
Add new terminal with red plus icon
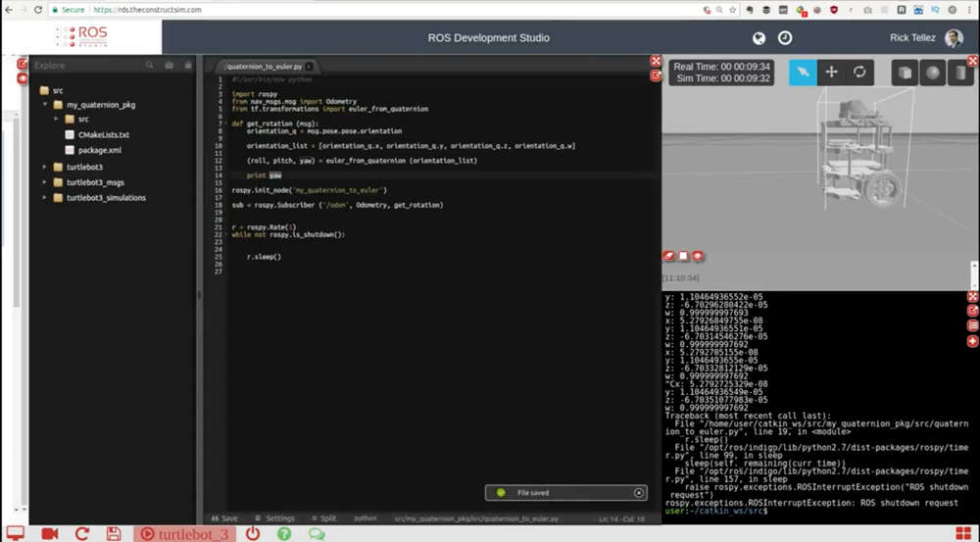coord(972,341)
